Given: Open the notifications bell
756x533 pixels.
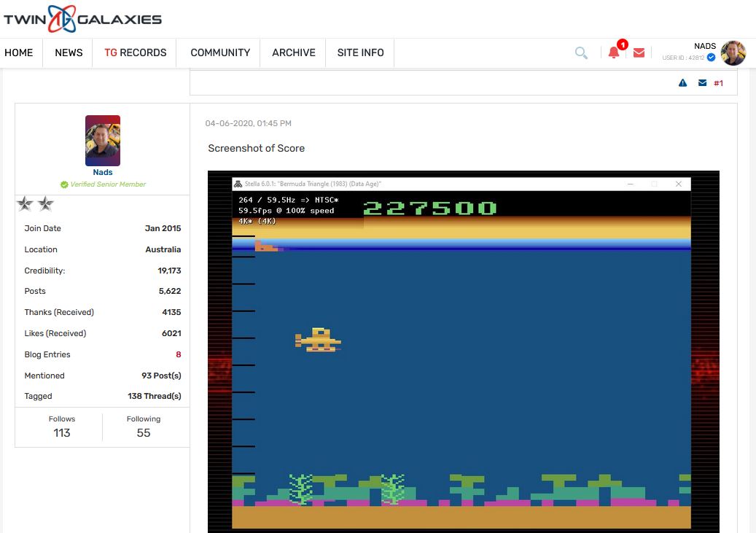Looking at the screenshot, I should (x=614, y=52).
